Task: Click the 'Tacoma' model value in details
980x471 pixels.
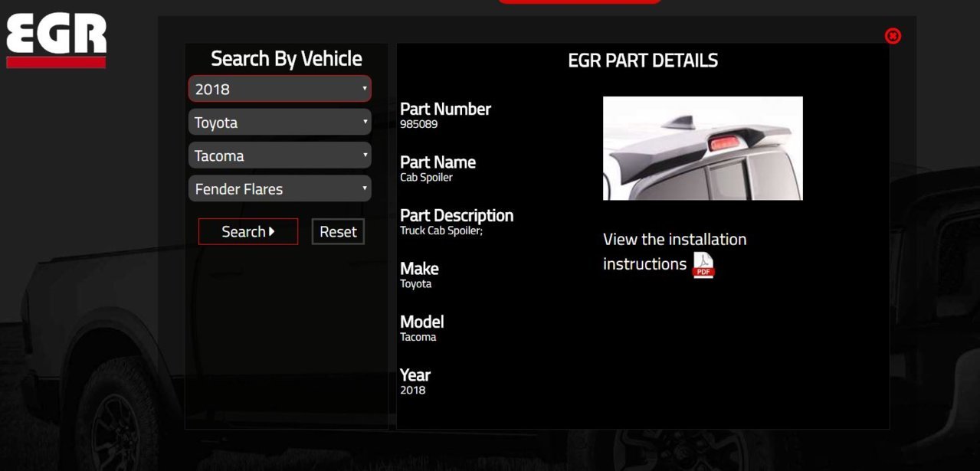Action: (418, 337)
